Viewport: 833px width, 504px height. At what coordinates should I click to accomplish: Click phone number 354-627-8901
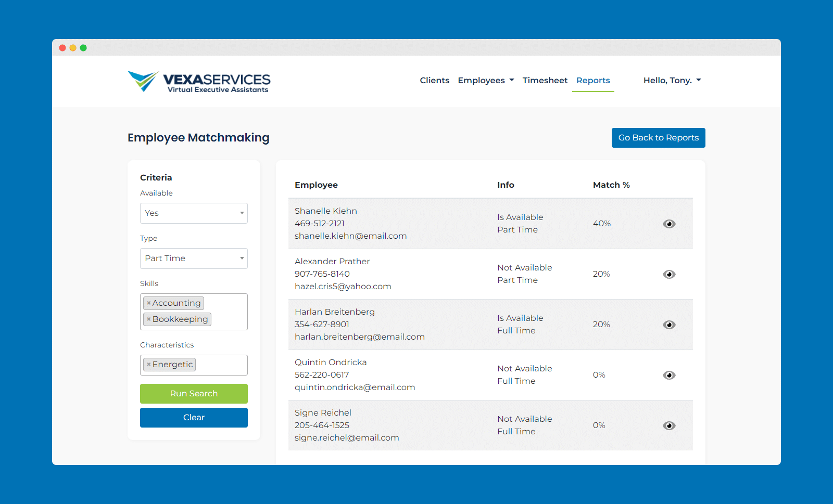[322, 325]
